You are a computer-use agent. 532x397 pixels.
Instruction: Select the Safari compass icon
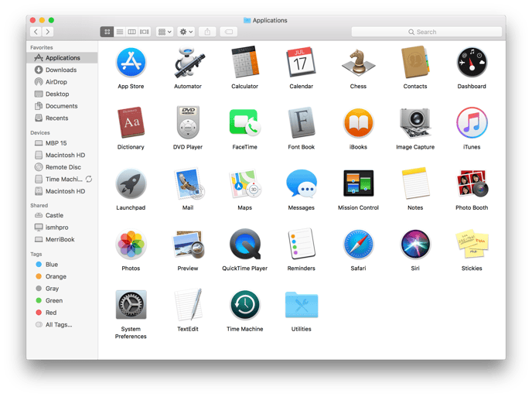[x=358, y=245]
